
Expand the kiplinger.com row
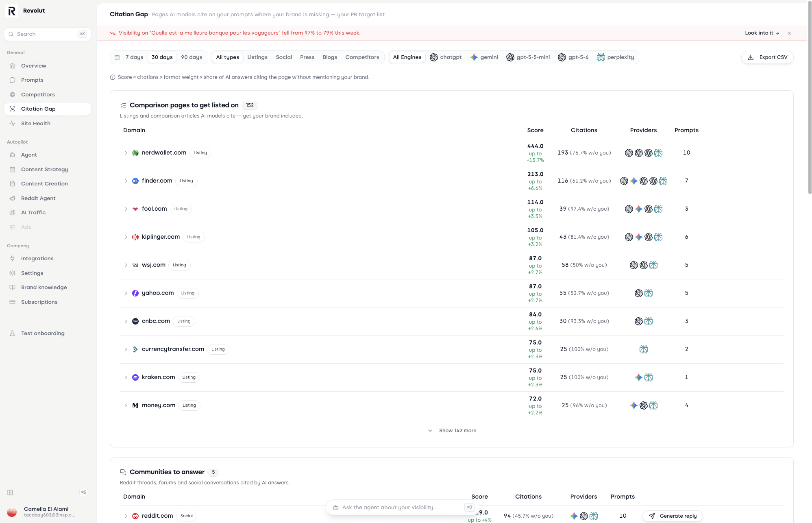click(126, 237)
